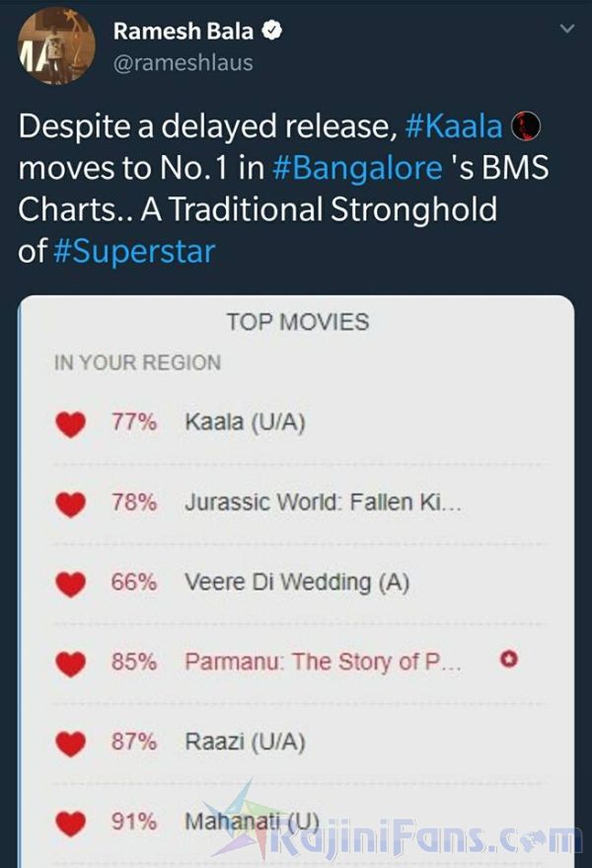592x868 pixels.
Task: Open the #Bangalore hashtag link
Action: (x=356, y=169)
